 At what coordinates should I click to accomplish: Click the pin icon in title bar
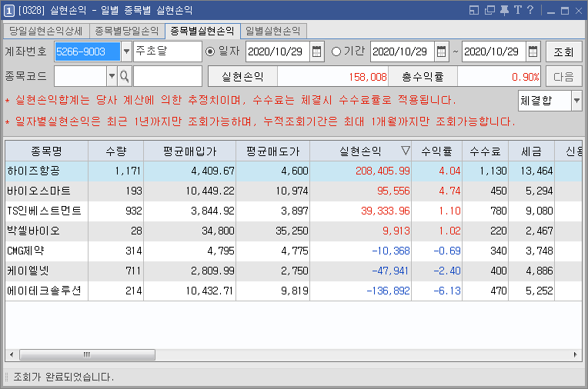504,10
